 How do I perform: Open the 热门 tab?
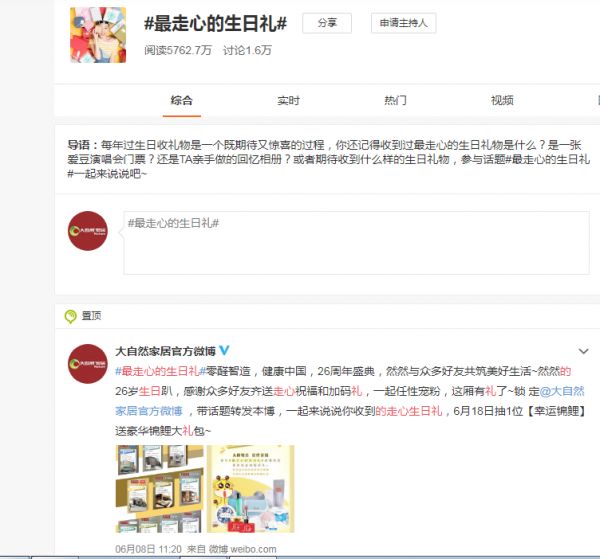(x=395, y=100)
